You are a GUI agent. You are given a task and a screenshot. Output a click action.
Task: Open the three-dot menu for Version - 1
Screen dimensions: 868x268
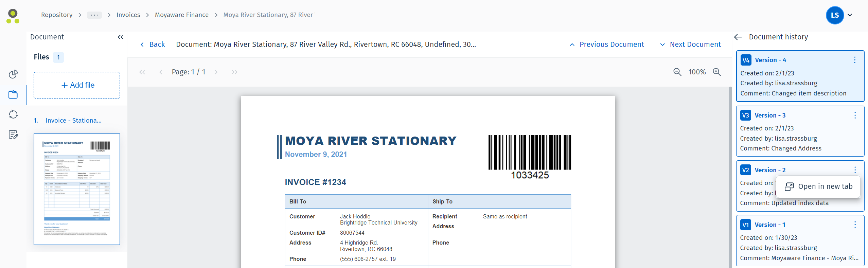tap(855, 225)
